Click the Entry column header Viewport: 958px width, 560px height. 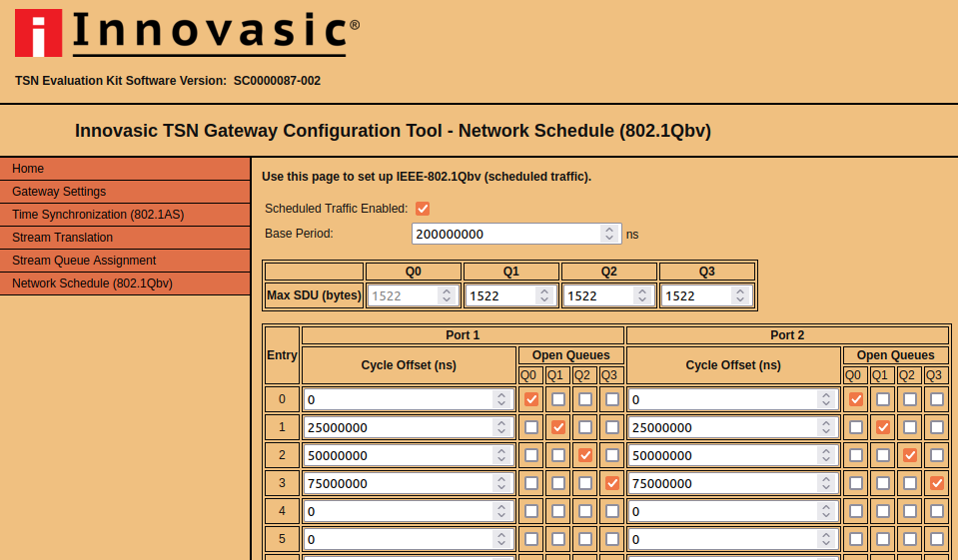point(282,355)
